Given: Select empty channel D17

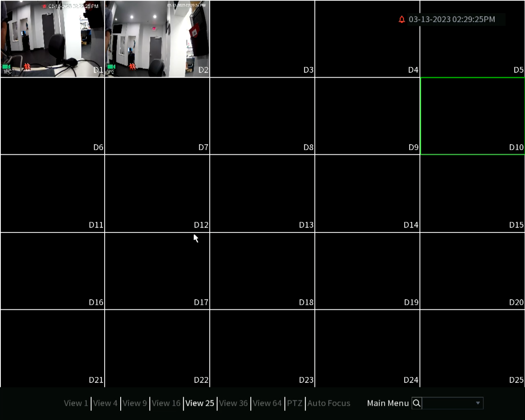Looking at the screenshot, I should click(157, 271).
